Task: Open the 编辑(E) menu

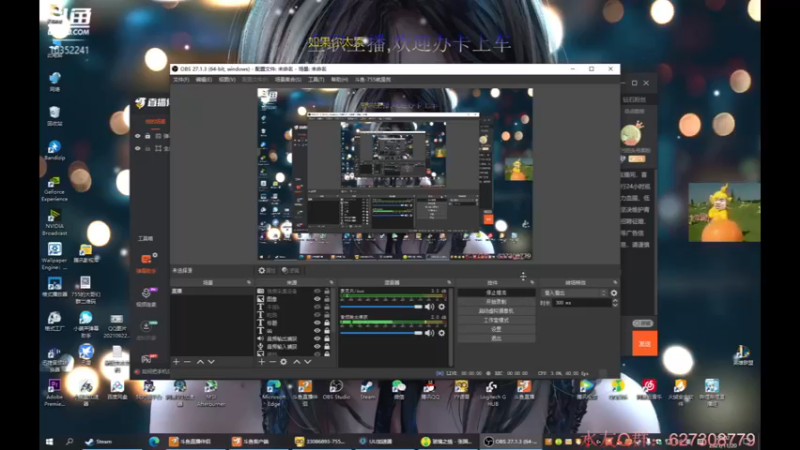Action: tap(204, 80)
